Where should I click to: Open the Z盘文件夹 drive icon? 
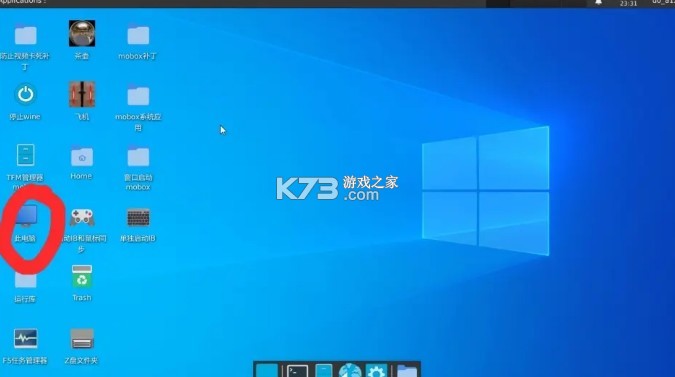[82, 339]
